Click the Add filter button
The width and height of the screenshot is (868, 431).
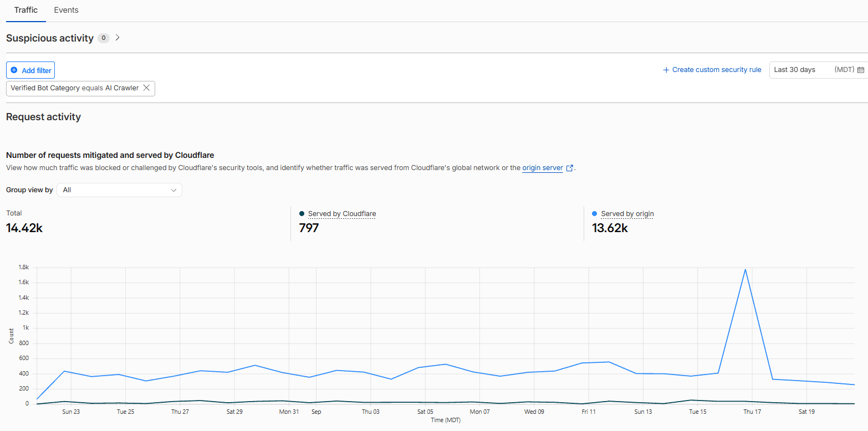(x=30, y=70)
